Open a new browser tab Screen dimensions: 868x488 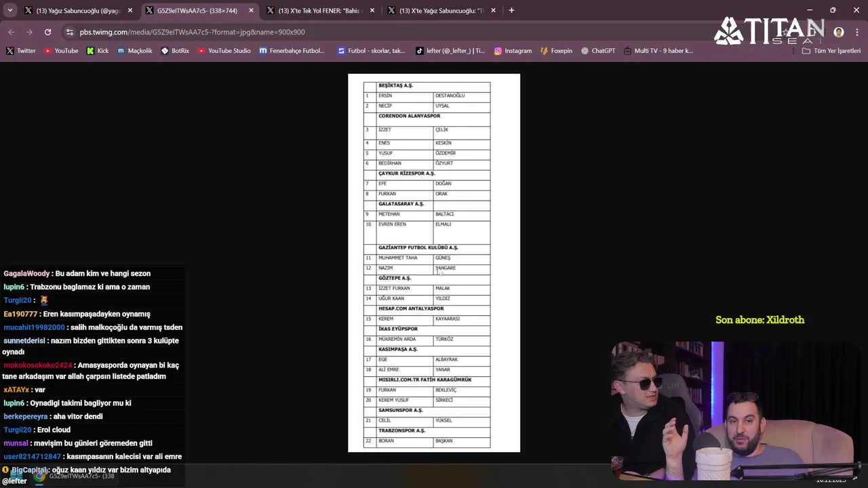tap(511, 10)
